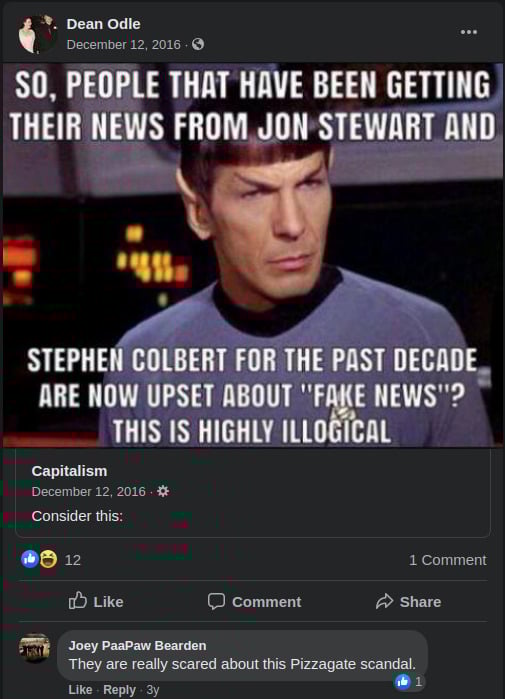Click the blue thumbs-up reaction icon

(30, 559)
